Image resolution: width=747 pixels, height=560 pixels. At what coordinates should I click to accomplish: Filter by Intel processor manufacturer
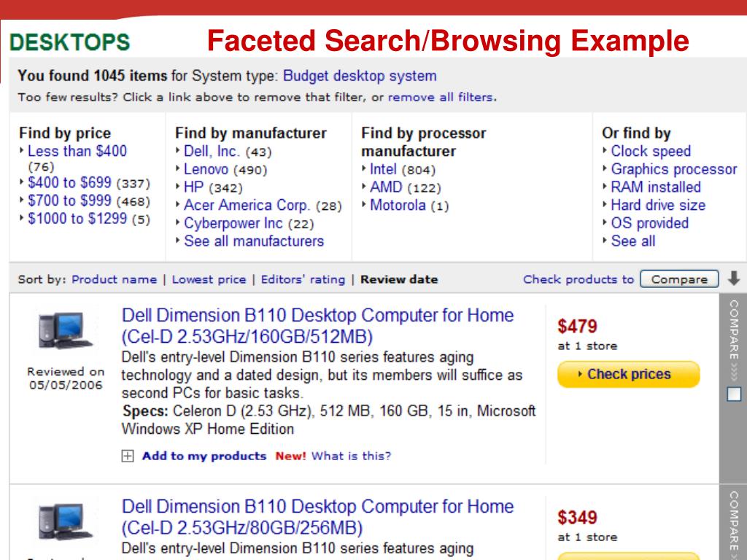(383, 169)
